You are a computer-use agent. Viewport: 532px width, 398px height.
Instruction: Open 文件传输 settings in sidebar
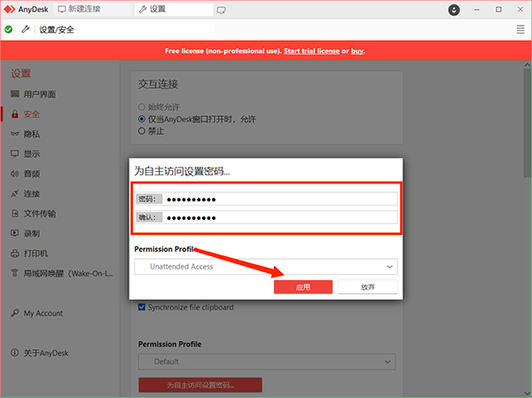(x=39, y=214)
